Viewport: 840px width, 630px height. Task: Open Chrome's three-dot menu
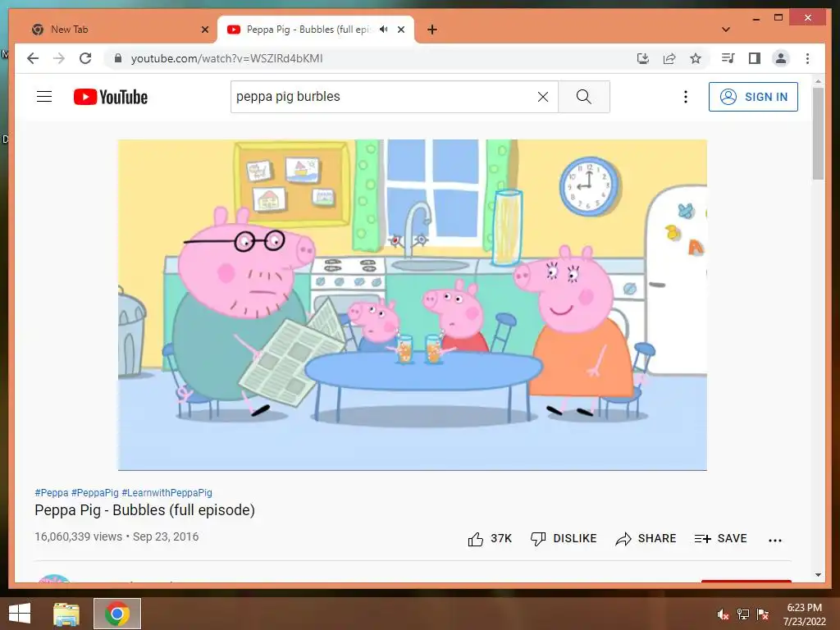(807, 58)
